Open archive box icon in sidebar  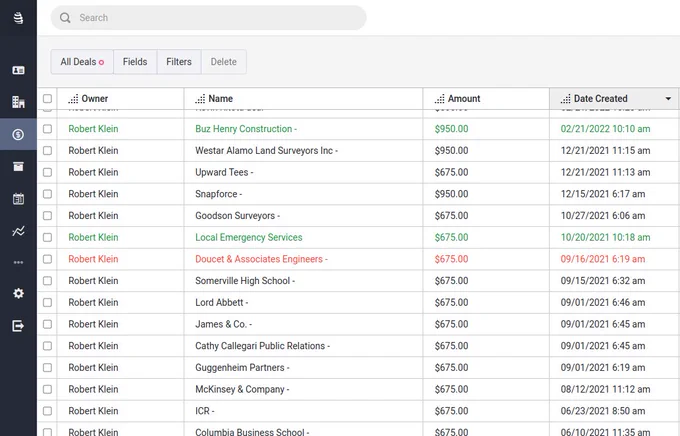pos(18,166)
